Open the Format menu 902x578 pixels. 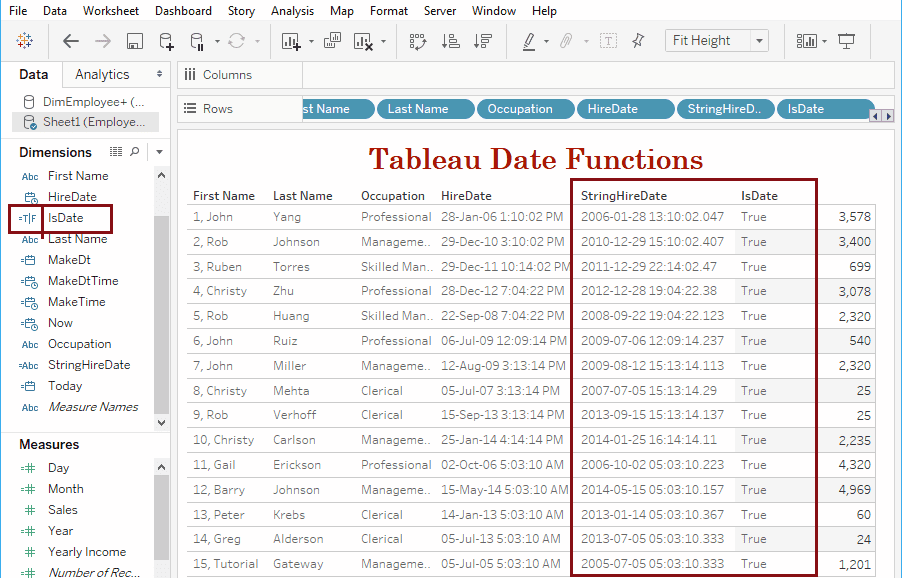pos(389,11)
